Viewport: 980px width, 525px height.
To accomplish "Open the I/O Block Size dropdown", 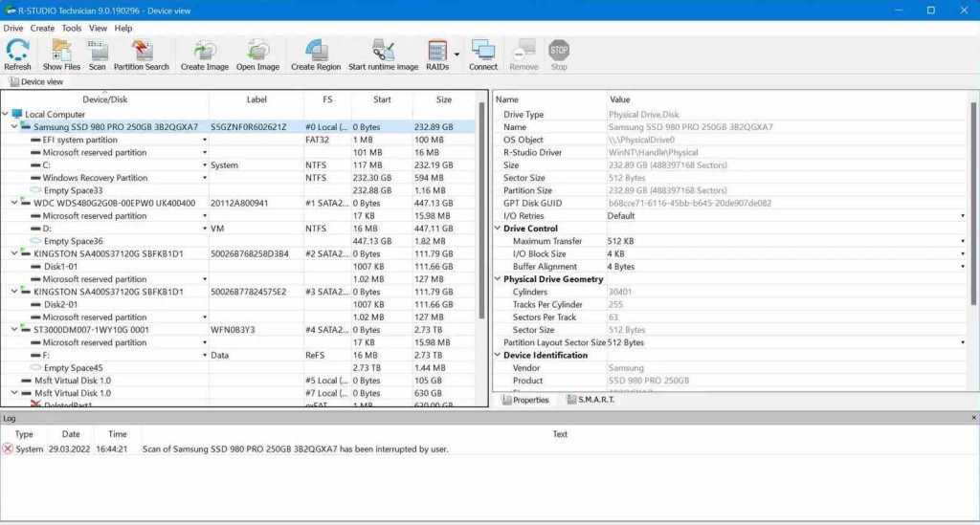I will [x=963, y=254].
